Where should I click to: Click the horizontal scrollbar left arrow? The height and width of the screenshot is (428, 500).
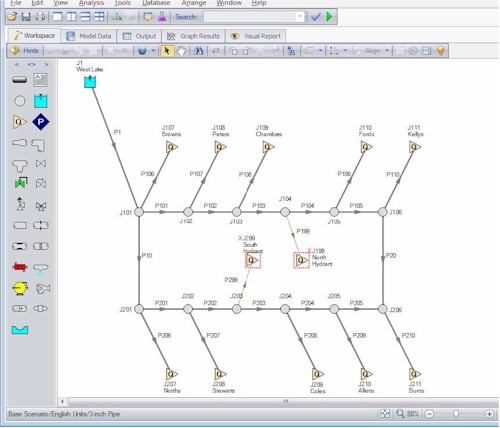(x=62, y=401)
